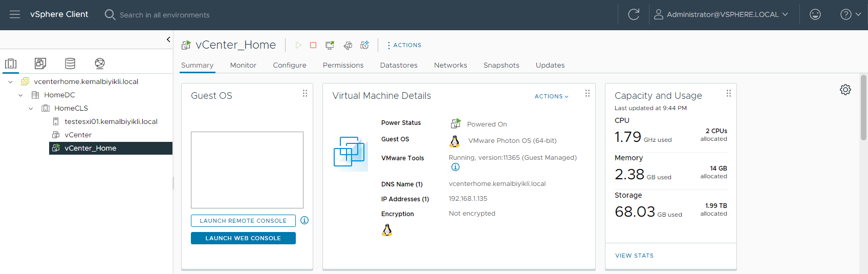Power on the vCenter_Home VM
The width and height of the screenshot is (868, 274).
(x=298, y=45)
